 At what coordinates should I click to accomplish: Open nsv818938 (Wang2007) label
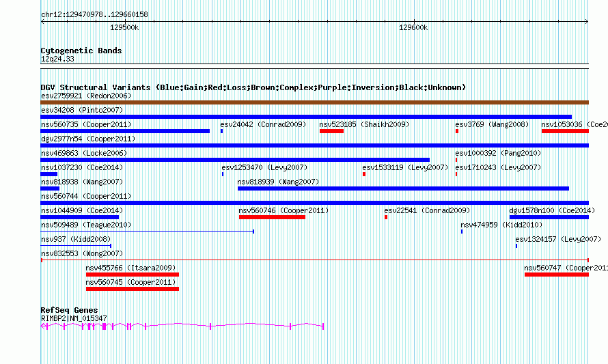tap(82, 182)
